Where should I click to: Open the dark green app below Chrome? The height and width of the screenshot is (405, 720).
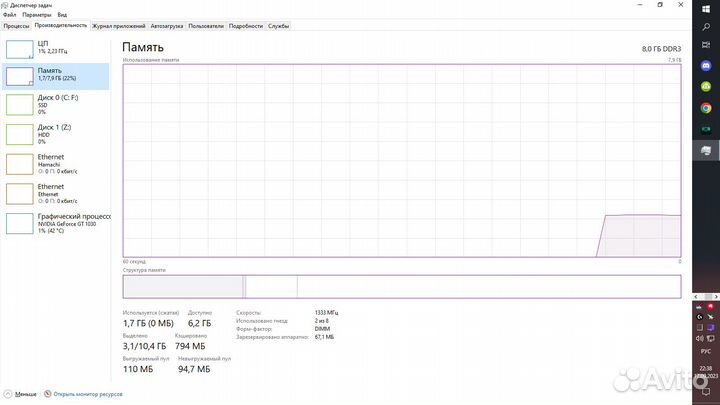pos(706,129)
